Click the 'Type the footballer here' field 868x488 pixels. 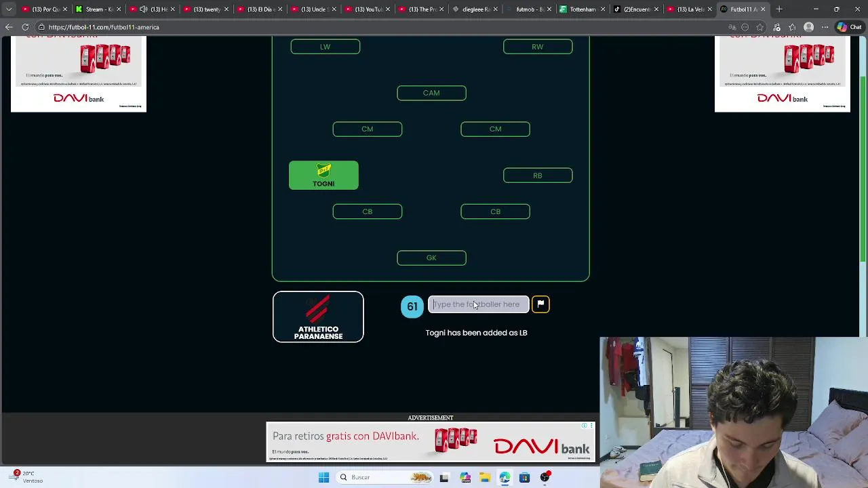478,304
